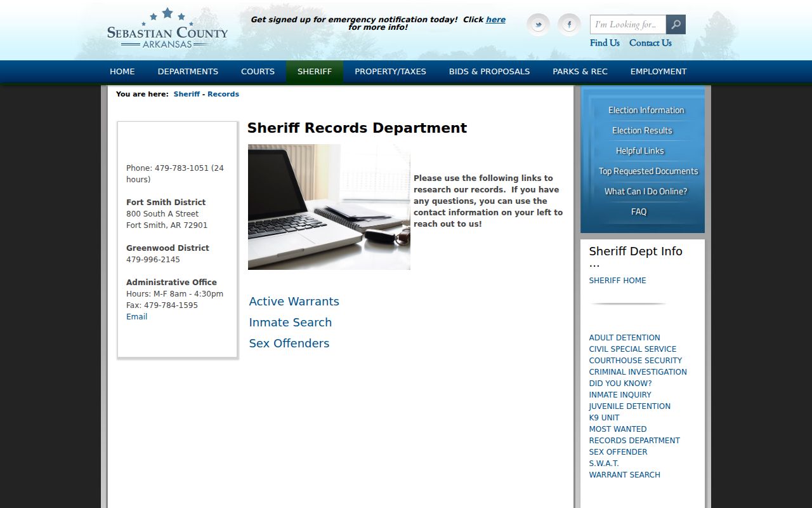Open WARRANT SEARCH link
The width and height of the screenshot is (812, 508).
pyautogui.click(x=624, y=475)
